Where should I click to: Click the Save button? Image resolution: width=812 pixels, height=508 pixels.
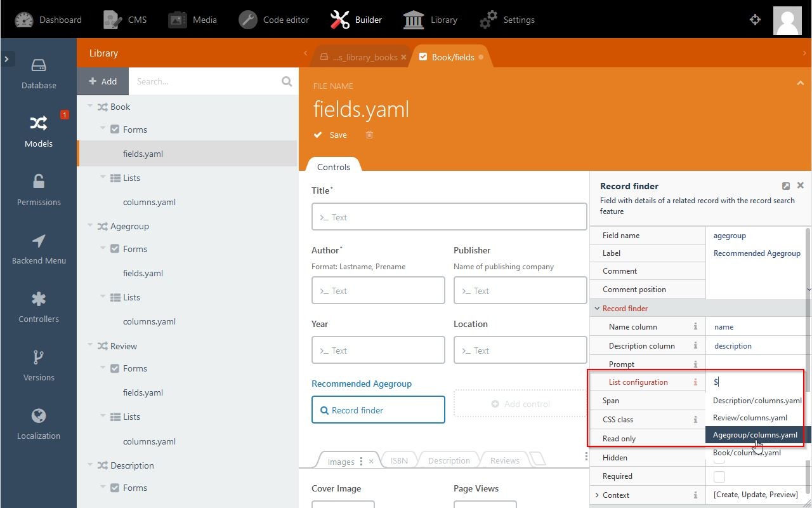point(331,135)
